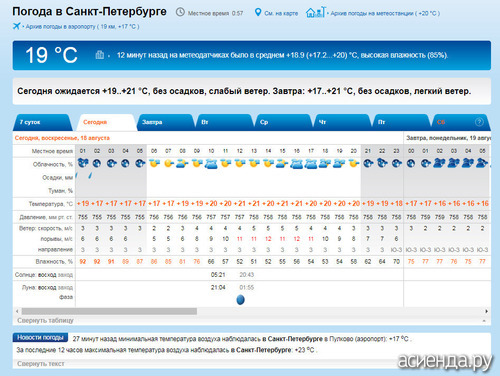Click sunset time 20:43
Screen dimensions: 500x376
point(247,275)
